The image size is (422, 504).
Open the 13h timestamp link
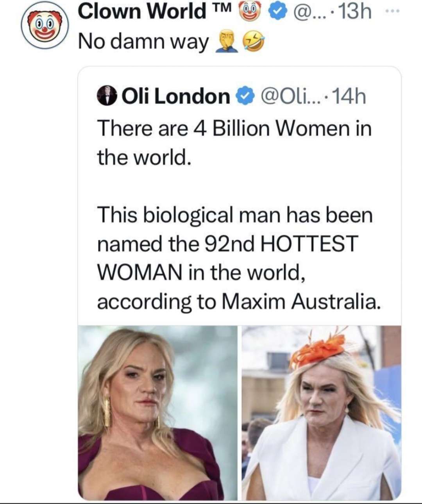[x=355, y=12]
